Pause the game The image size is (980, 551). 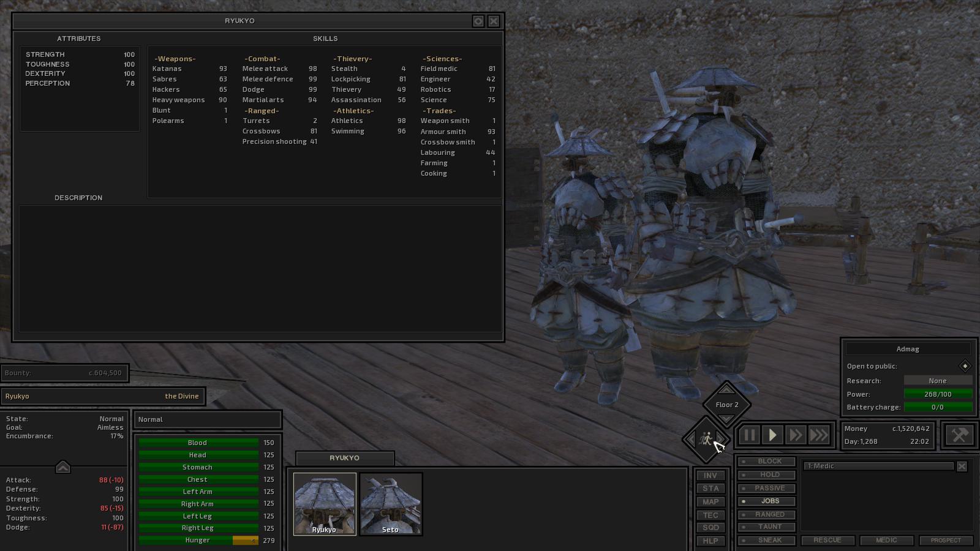[749, 435]
